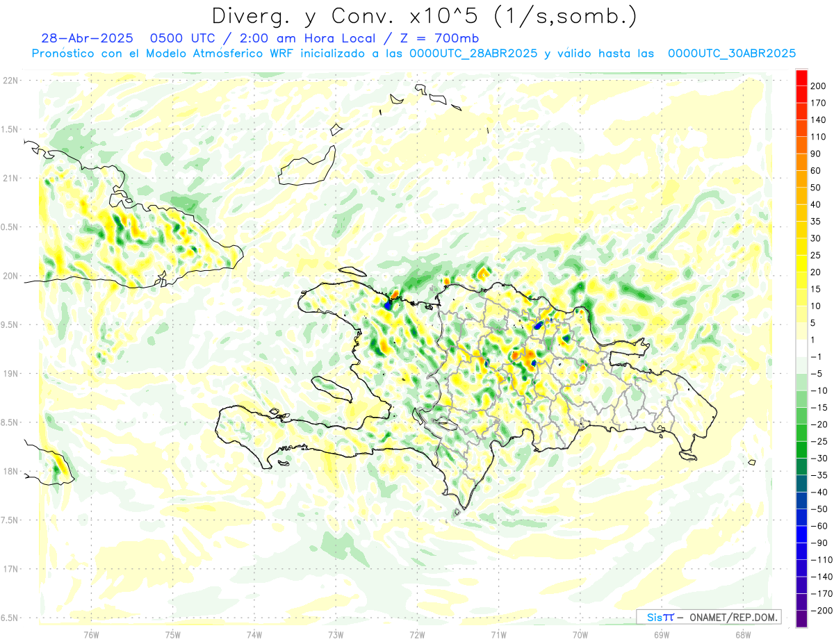
Task: Click the 18N latitude label
Action: coord(10,471)
